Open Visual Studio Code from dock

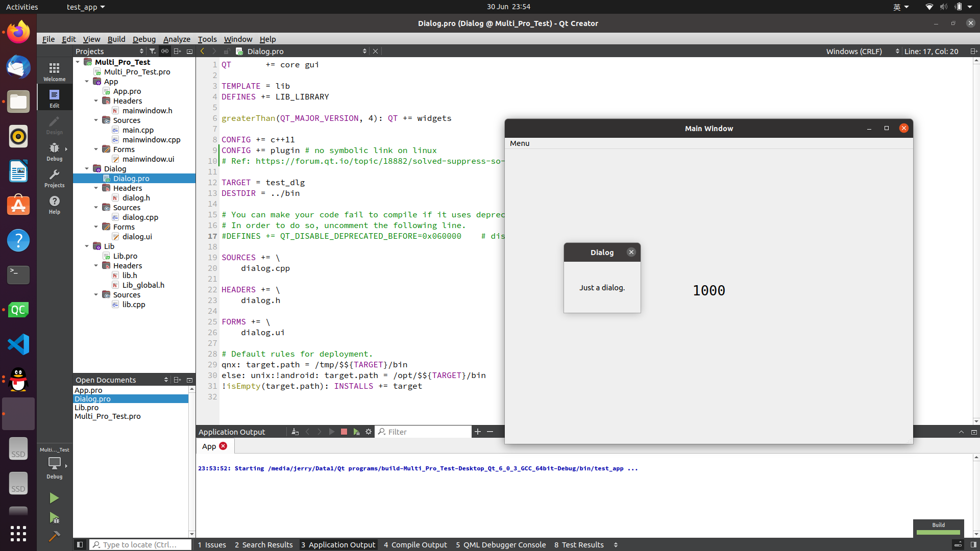coord(18,344)
